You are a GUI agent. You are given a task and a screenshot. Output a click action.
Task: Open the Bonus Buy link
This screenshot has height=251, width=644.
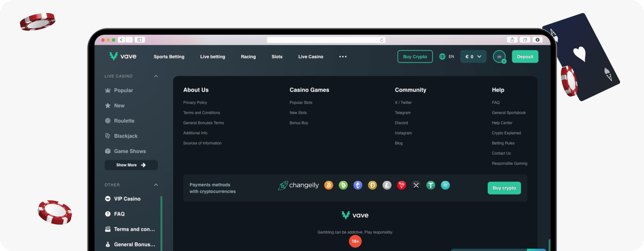click(299, 123)
